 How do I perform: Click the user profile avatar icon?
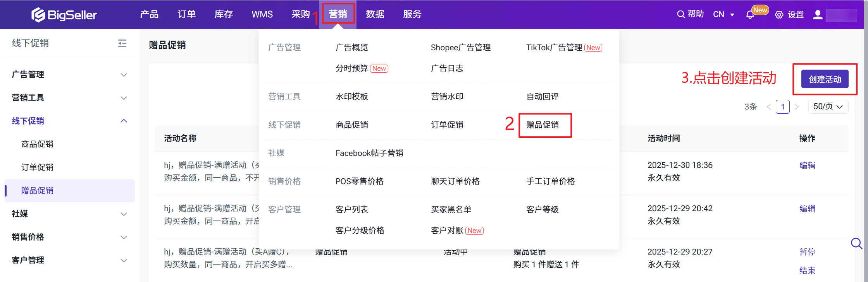click(x=818, y=15)
